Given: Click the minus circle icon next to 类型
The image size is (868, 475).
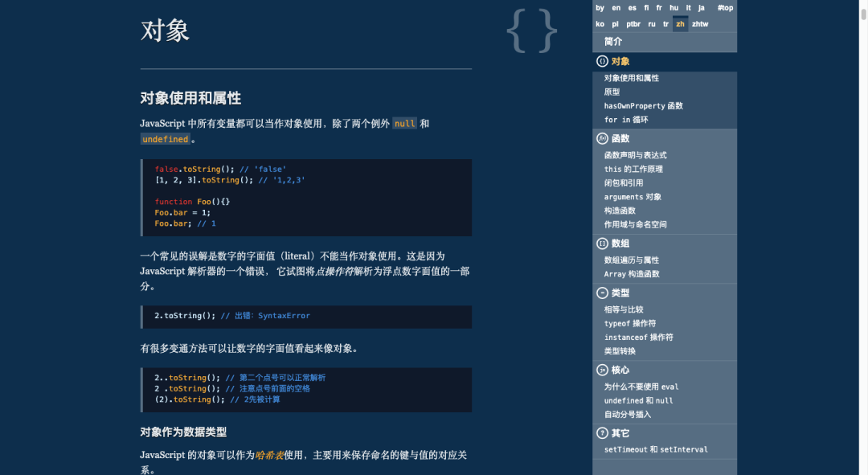Looking at the screenshot, I should (603, 293).
